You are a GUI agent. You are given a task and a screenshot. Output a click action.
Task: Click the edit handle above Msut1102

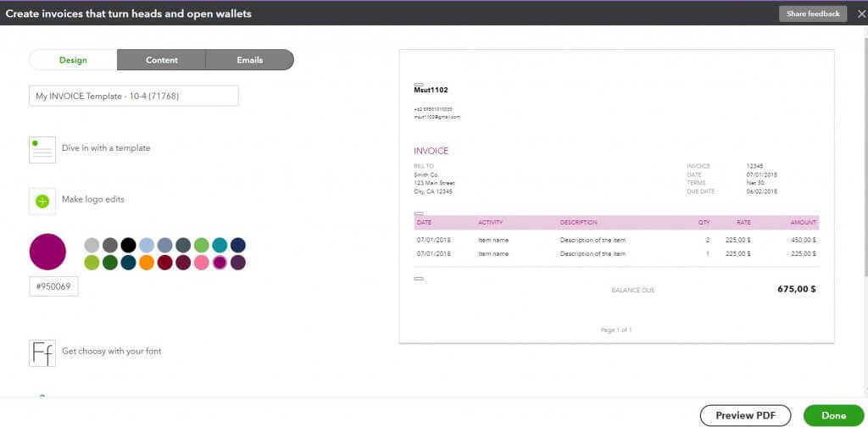coord(419,84)
